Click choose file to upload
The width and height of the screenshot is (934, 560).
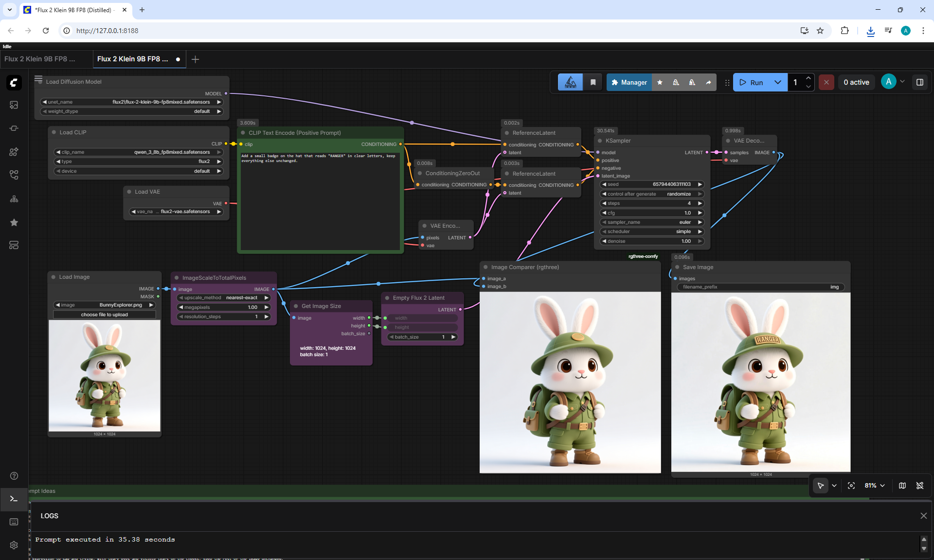[x=105, y=315]
